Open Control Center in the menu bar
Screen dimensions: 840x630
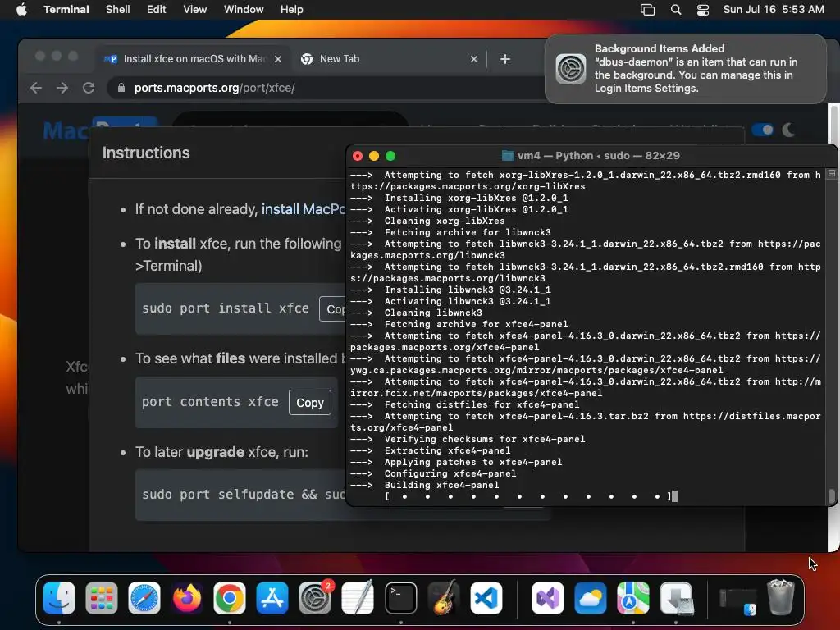[703, 9]
